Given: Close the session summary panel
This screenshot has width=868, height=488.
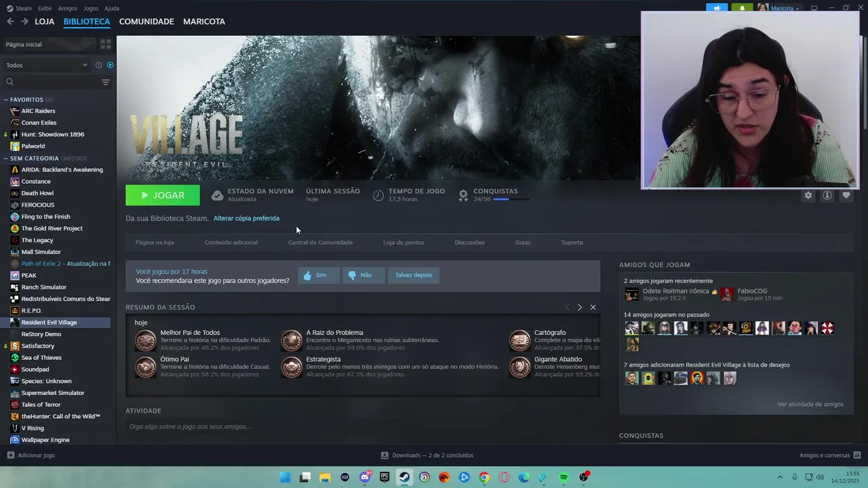Looking at the screenshot, I should pos(593,307).
